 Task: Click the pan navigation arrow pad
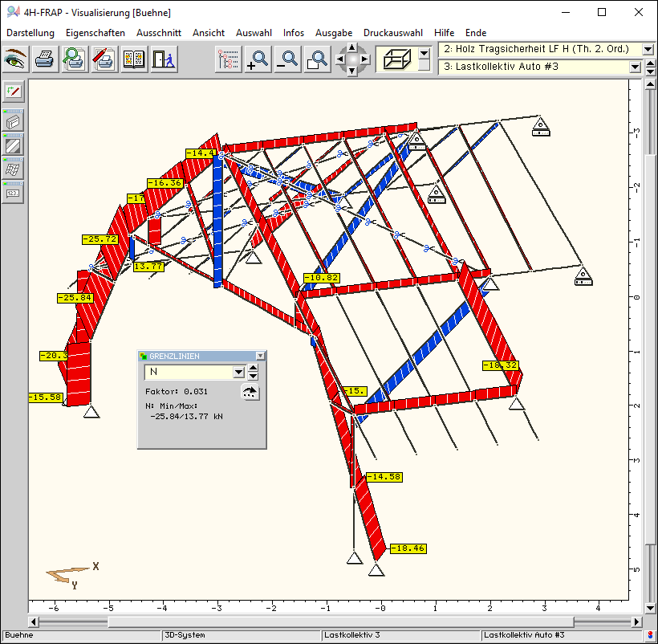(x=352, y=59)
